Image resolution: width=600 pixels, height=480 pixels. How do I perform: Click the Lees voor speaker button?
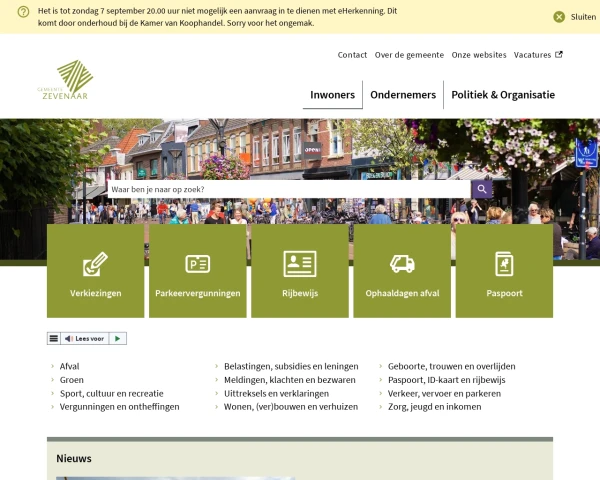coord(85,339)
